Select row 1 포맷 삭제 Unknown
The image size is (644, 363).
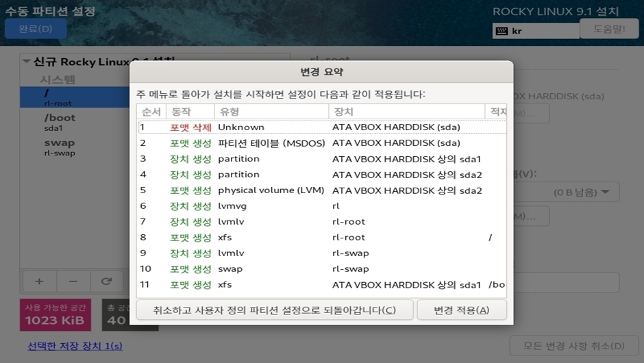click(x=321, y=127)
